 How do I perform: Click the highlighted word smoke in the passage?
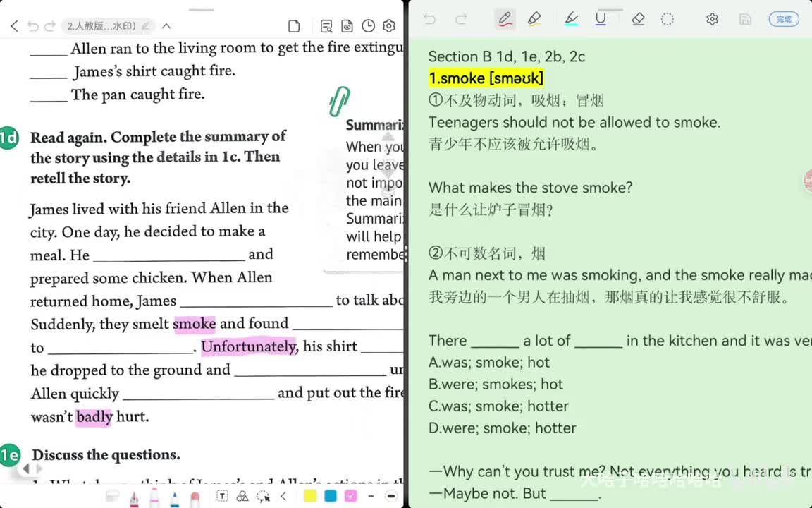tap(195, 324)
